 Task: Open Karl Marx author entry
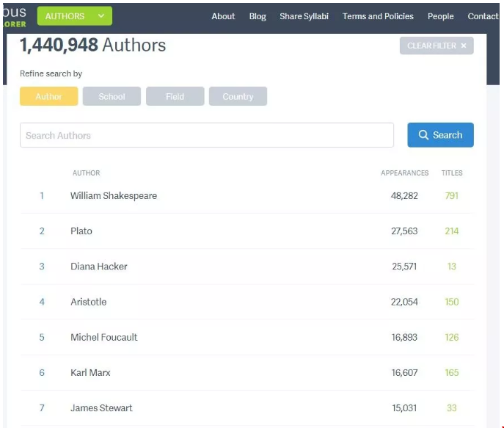90,373
